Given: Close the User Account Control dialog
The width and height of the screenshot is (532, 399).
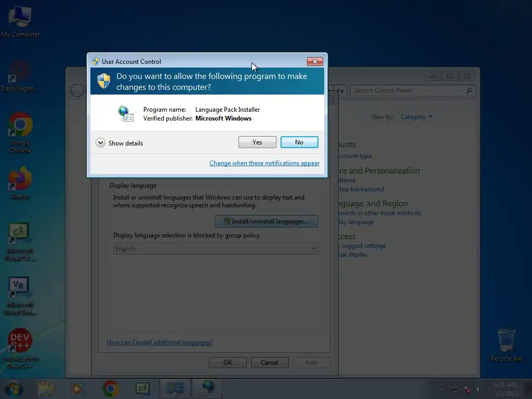Looking at the screenshot, I should (315, 61).
